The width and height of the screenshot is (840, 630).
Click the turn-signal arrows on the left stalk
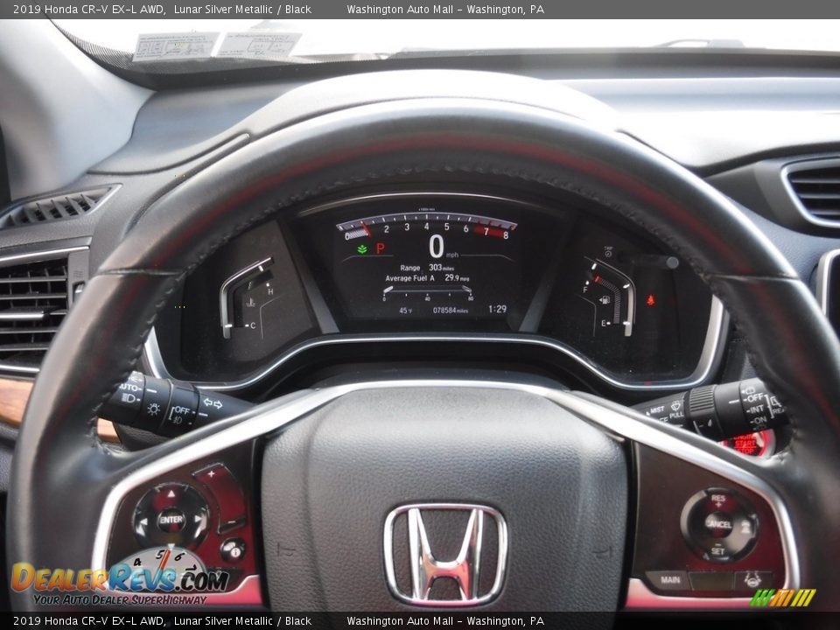pyautogui.click(x=213, y=403)
